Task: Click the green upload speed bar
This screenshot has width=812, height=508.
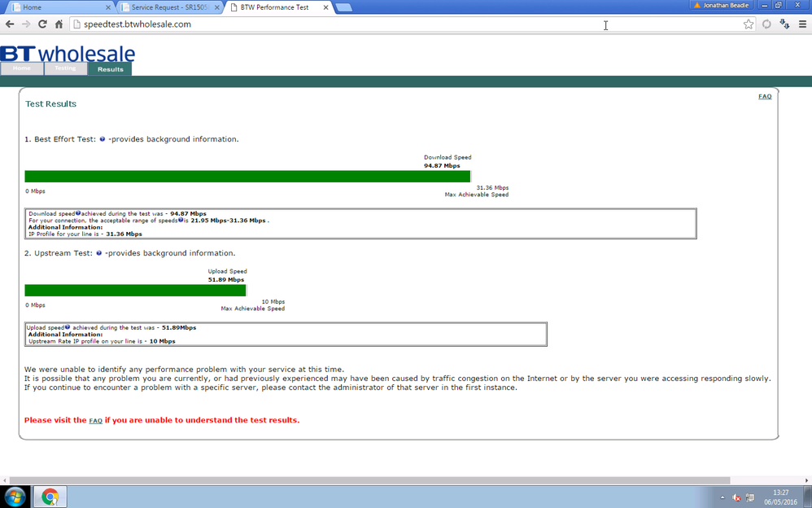Action: [x=135, y=291]
